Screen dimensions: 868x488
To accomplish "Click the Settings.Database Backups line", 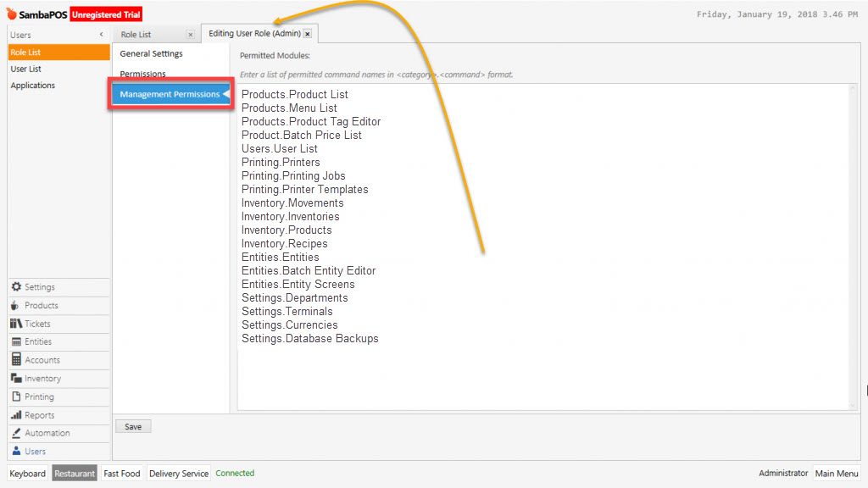I will pyautogui.click(x=310, y=339).
